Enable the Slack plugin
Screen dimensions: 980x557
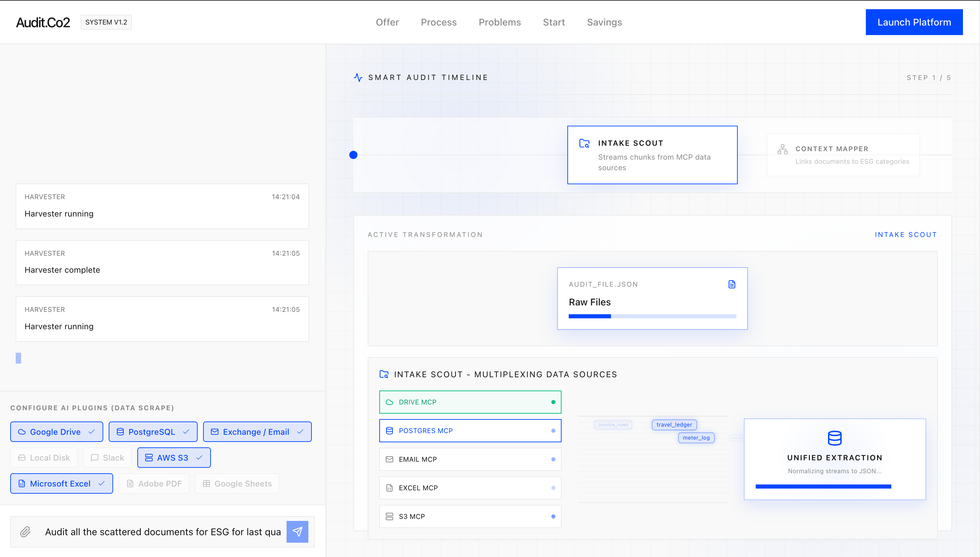(x=108, y=458)
